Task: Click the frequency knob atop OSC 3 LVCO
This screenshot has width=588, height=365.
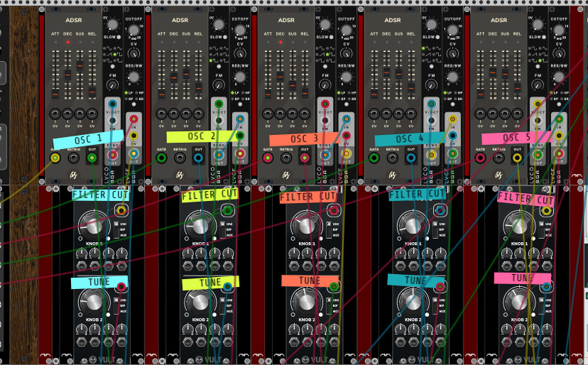Action: tap(325, 25)
